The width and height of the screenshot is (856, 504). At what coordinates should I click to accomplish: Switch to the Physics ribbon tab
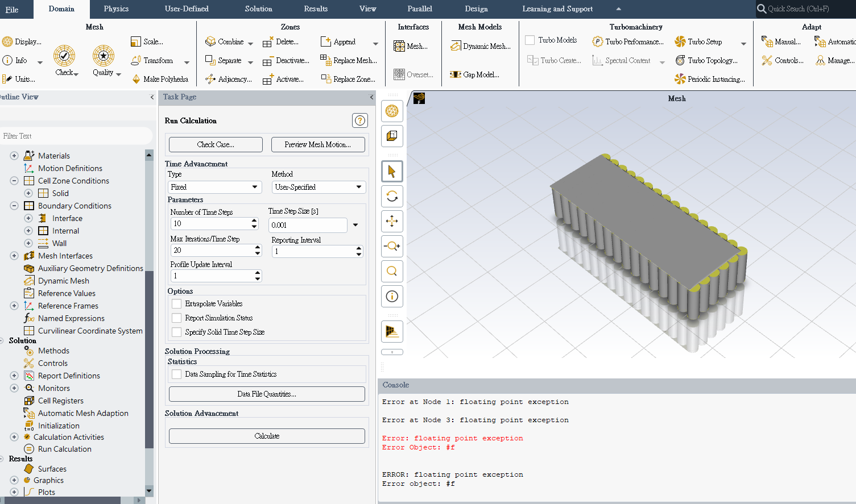pos(116,9)
